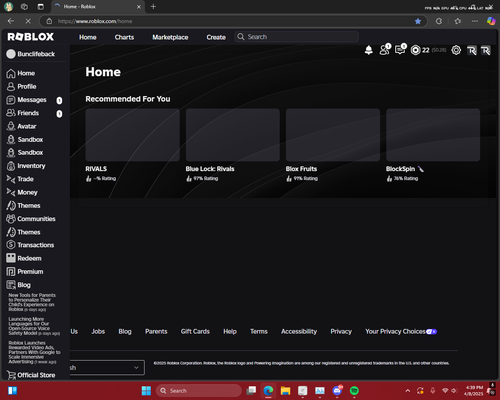Select Home in the top navigation
This screenshot has height=400, width=500.
[x=88, y=37]
